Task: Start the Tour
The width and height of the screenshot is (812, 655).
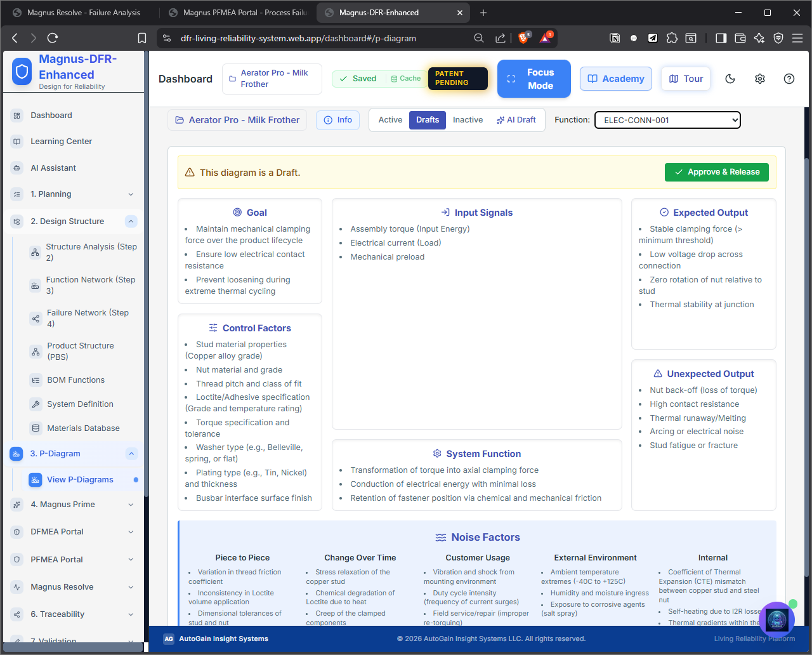Action: pos(685,79)
